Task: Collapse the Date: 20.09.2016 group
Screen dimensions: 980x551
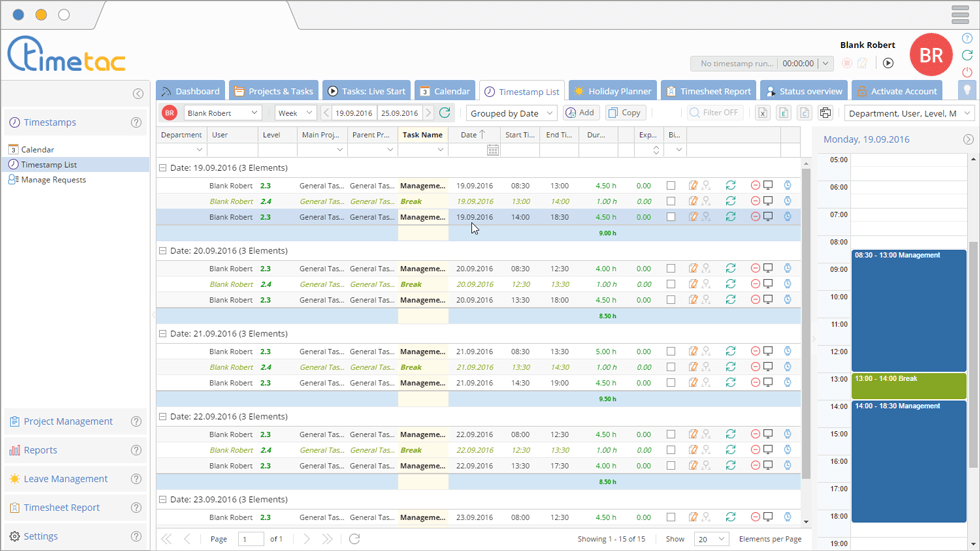Action: click(163, 251)
